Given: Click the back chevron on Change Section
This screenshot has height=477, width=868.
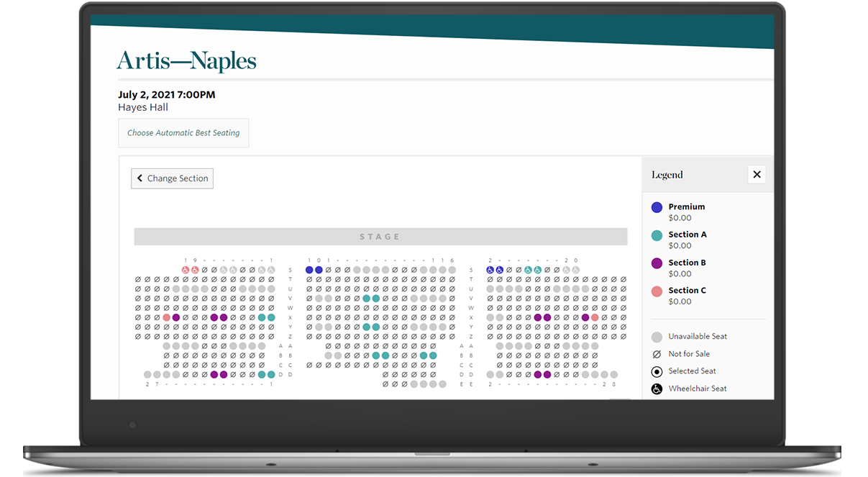Looking at the screenshot, I should [x=139, y=178].
